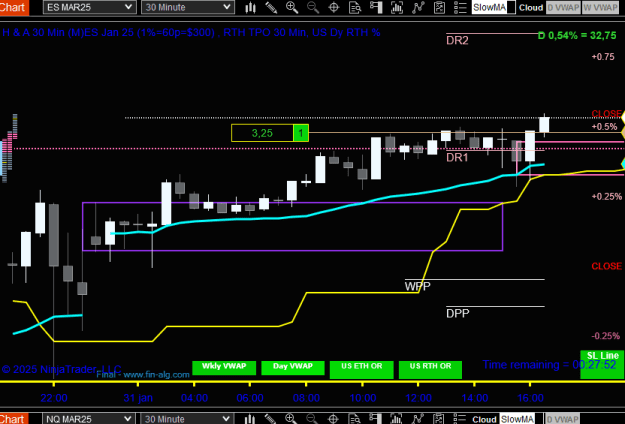The image size is (625, 424).
Task: Open the Data Series icon in NQ chart
Action: [x=396, y=419]
